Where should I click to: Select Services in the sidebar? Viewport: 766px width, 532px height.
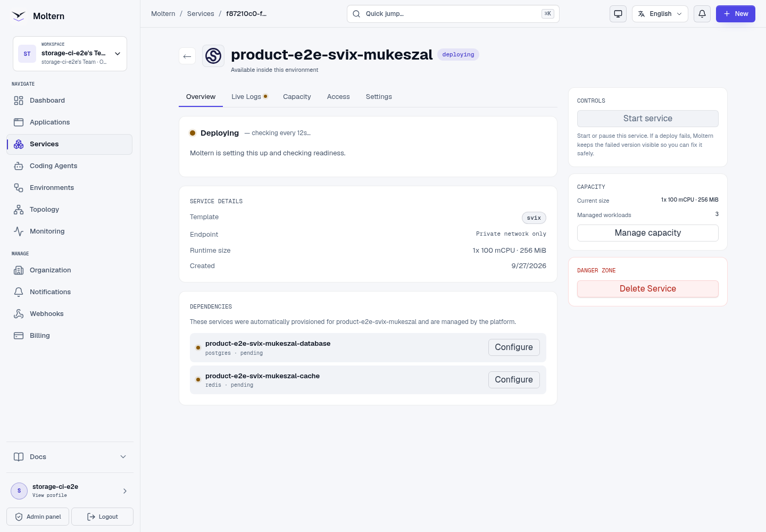[69, 144]
